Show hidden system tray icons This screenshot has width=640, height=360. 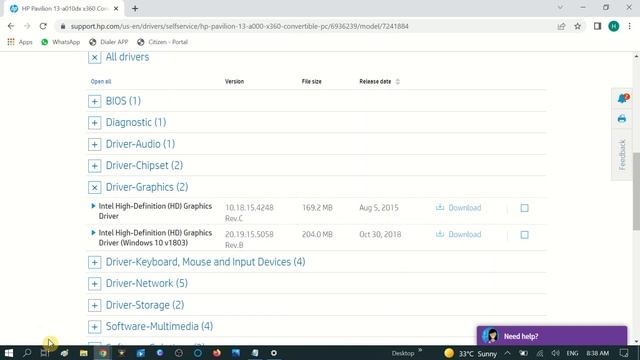click(x=507, y=353)
